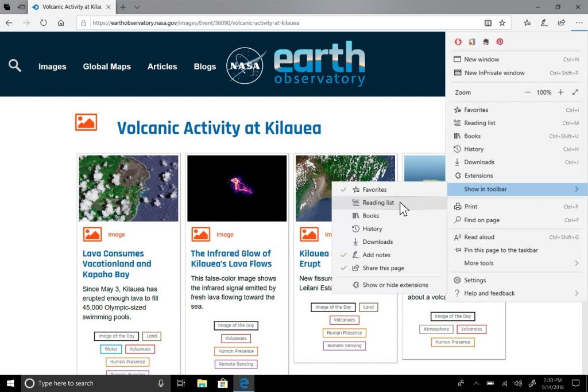Image resolution: width=588 pixels, height=392 pixels.
Task: Open Infrared Glow of Kilauea's Lava Flows
Action: 231,259
